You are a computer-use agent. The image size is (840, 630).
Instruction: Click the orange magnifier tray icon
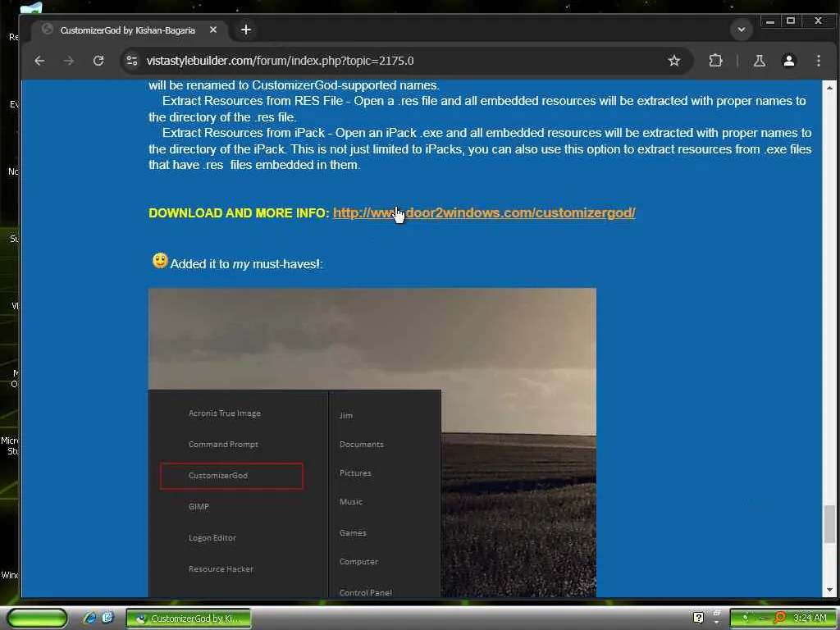pyautogui.click(x=779, y=618)
